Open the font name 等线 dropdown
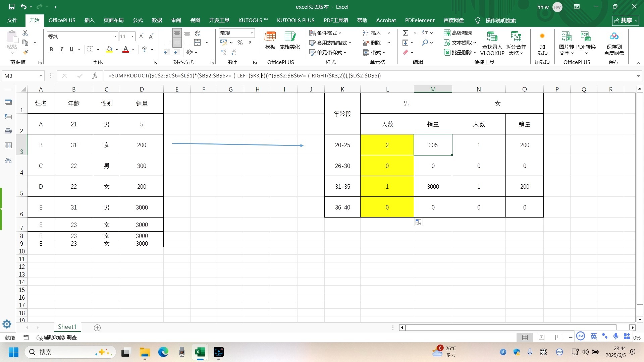Image resolution: width=644 pixels, height=362 pixels. [x=115, y=36]
